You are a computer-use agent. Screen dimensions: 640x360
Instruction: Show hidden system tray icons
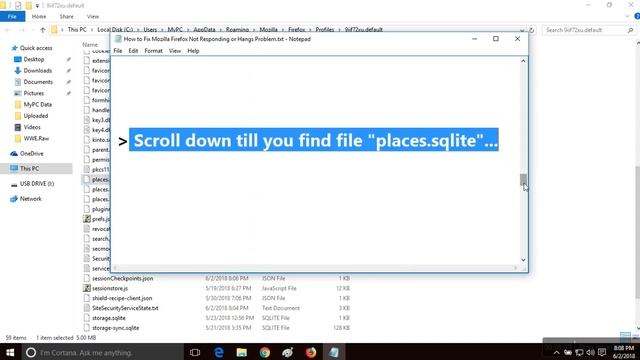point(556,352)
